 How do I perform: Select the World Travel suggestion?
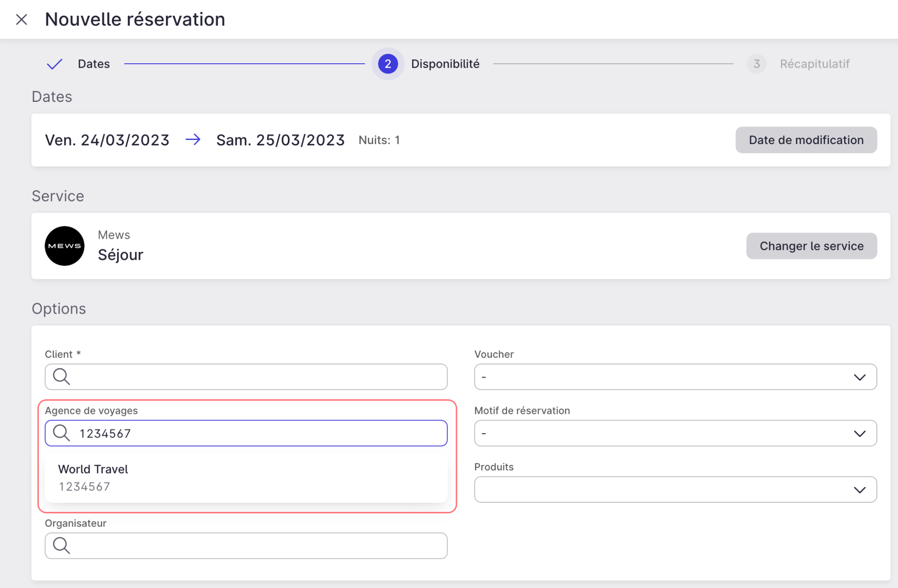click(246, 478)
